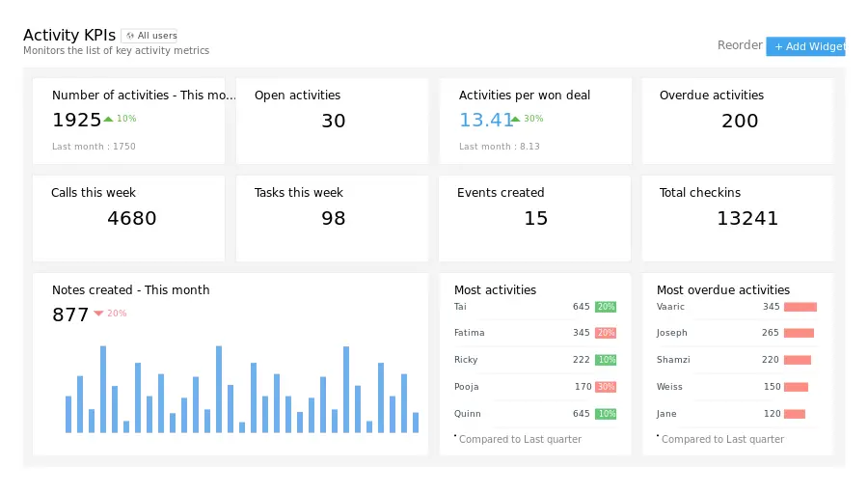The width and height of the screenshot is (868, 492).
Task: Click the 20% decrease label beside 877
Action: click(117, 314)
